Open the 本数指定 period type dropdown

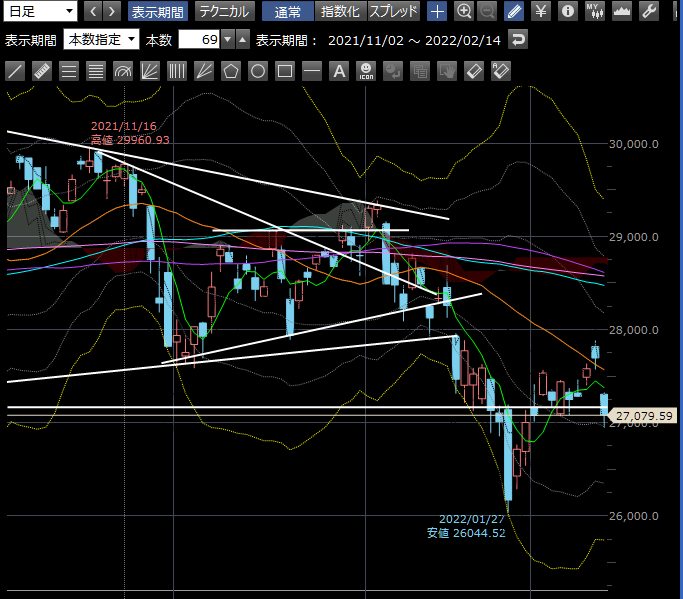point(101,40)
